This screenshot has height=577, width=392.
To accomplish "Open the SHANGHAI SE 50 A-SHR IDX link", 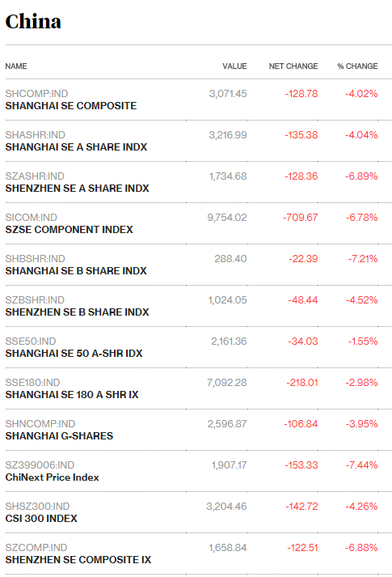I will (x=74, y=354).
